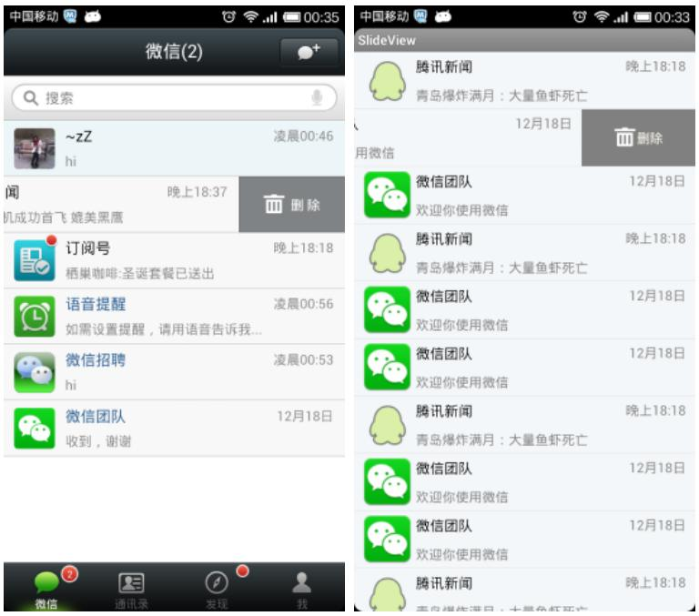Viewport: 699px width, 616px height.
Task: Open the subscription accounts 订阅号 icon
Action: (35, 261)
